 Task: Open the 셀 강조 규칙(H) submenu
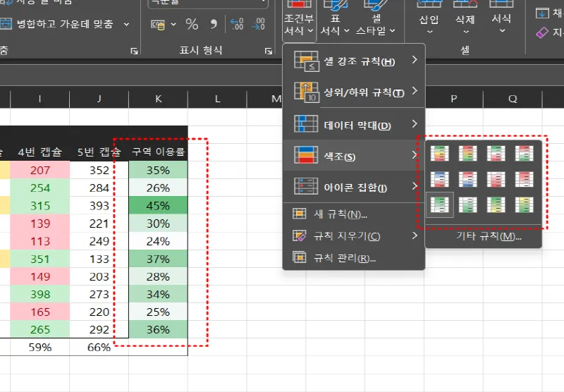click(x=354, y=61)
